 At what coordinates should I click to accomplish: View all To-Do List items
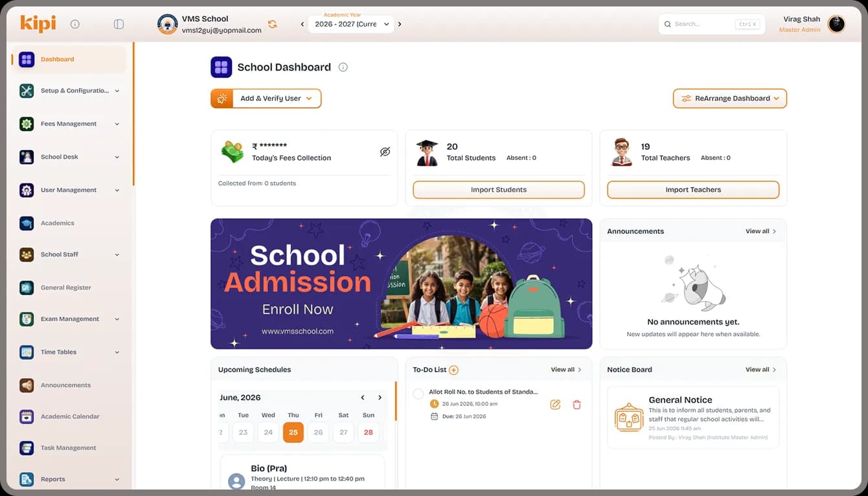click(566, 370)
